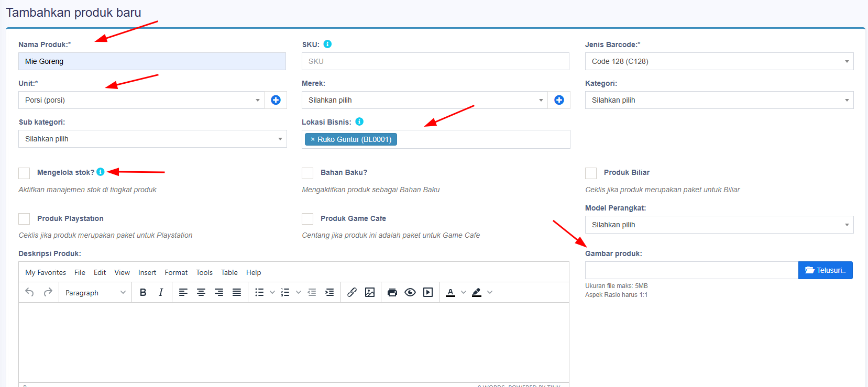The width and height of the screenshot is (868, 387).
Task: Click the Bold icon in the editor toolbar
Action: click(x=143, y=292)
